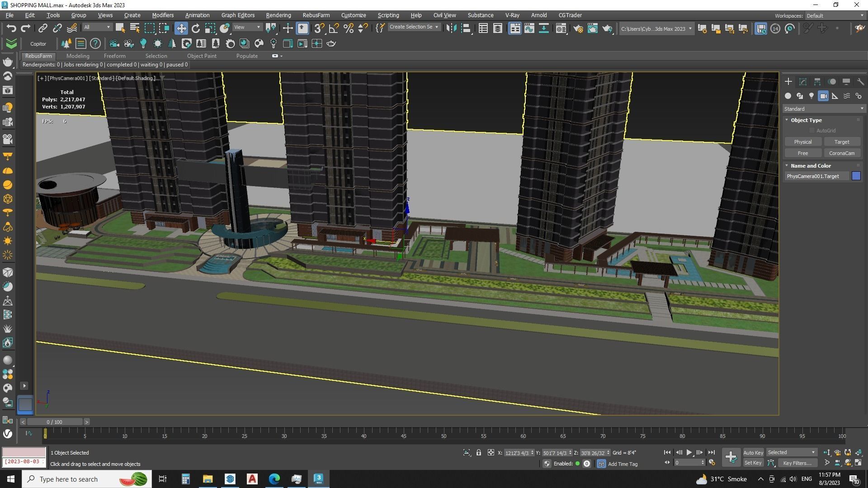Click the Play Animation button
This screenshot has width=868, height=488.
click(689, 452)
